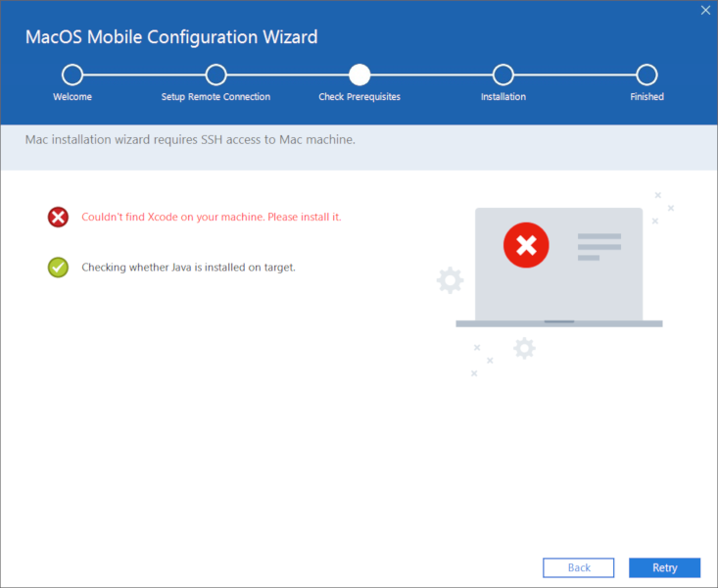This screenshot has height=588, width=718.
Task: Select the Check Prerequisites step circle
Action: (359, 74)
